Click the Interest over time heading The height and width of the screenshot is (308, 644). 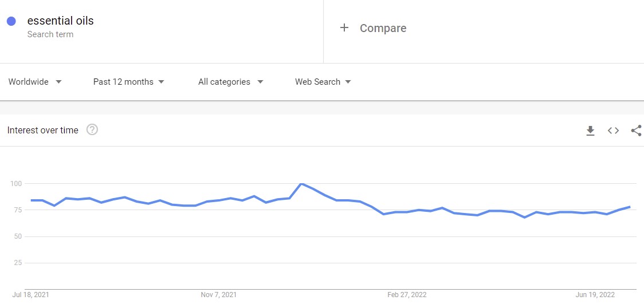(x=43, y=131)
